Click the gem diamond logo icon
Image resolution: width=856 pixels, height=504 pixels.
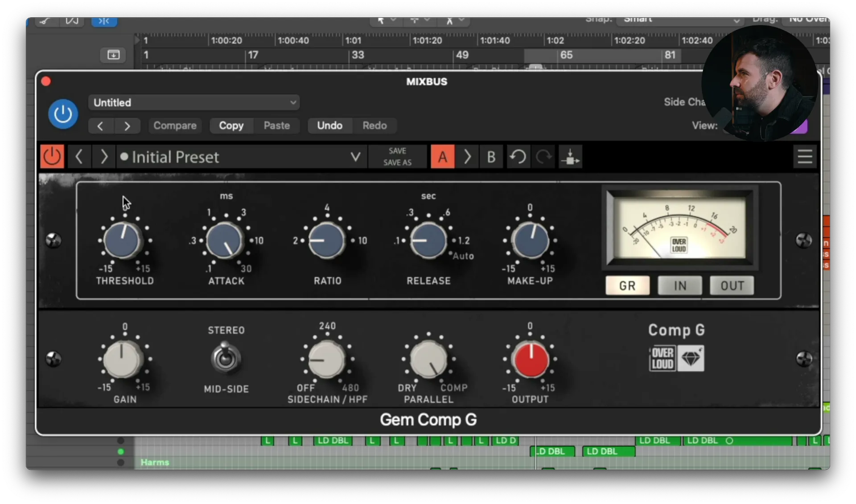click(x=691, y=359)
